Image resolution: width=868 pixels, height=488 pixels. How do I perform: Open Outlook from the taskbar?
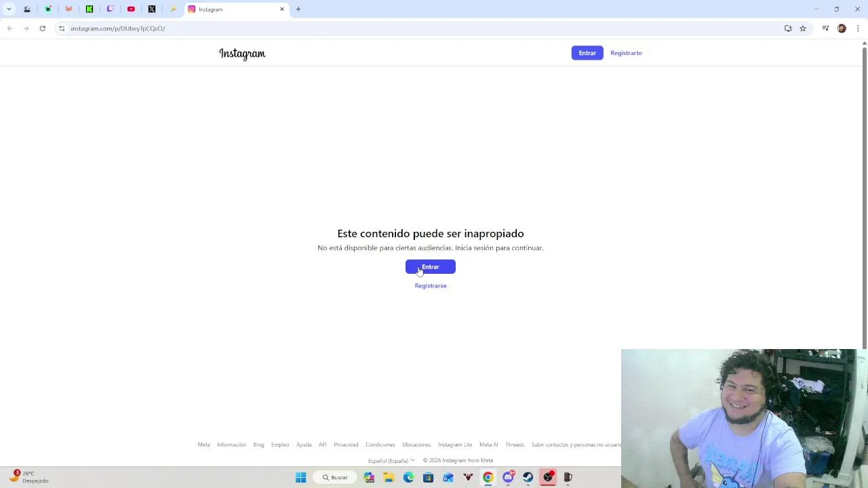click(x=448, y=477)
